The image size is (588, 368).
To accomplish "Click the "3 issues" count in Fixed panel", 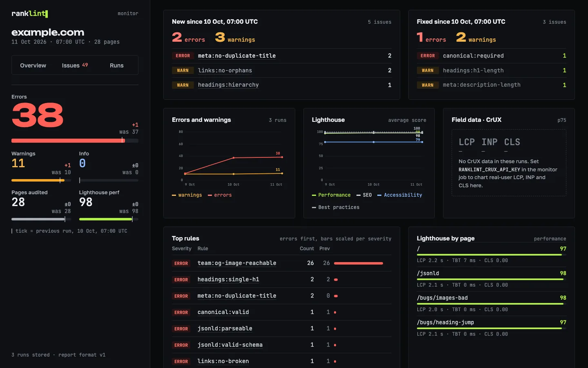I will (x=555, y=22).
